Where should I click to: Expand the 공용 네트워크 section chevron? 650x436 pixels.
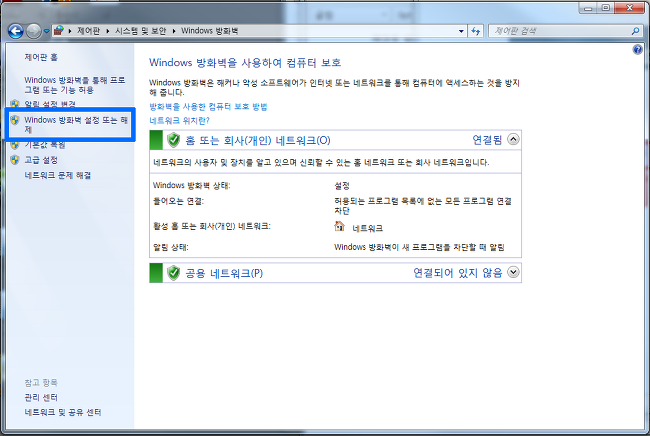[513, 272]
